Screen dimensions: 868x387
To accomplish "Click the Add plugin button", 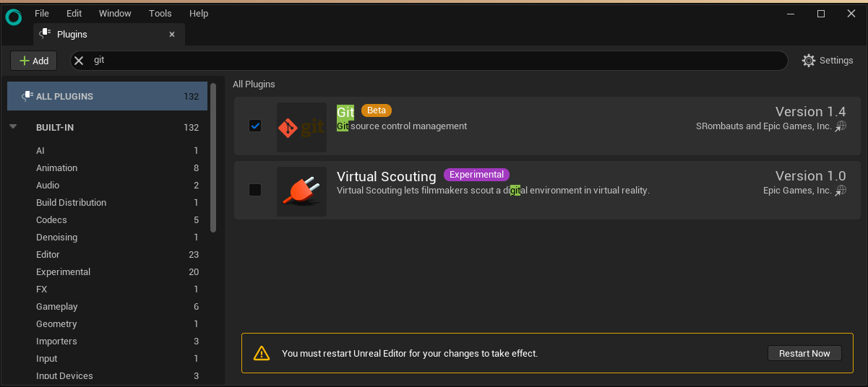I will 34,61.
